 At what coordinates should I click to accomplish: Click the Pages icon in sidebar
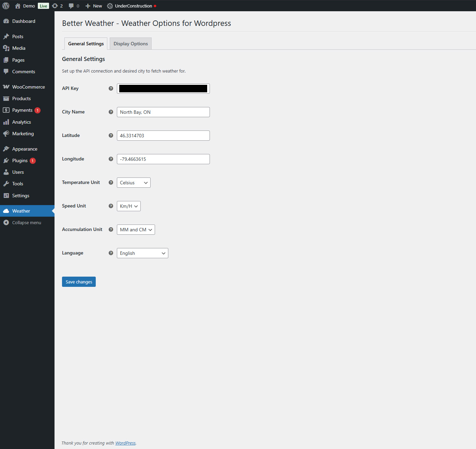tap(6, 60)
